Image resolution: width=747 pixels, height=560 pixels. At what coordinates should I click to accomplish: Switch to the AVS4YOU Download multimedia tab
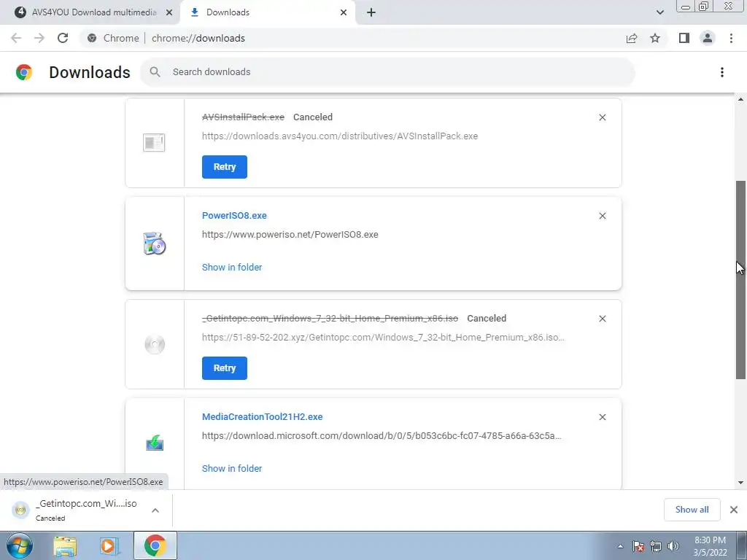[94, 12]
